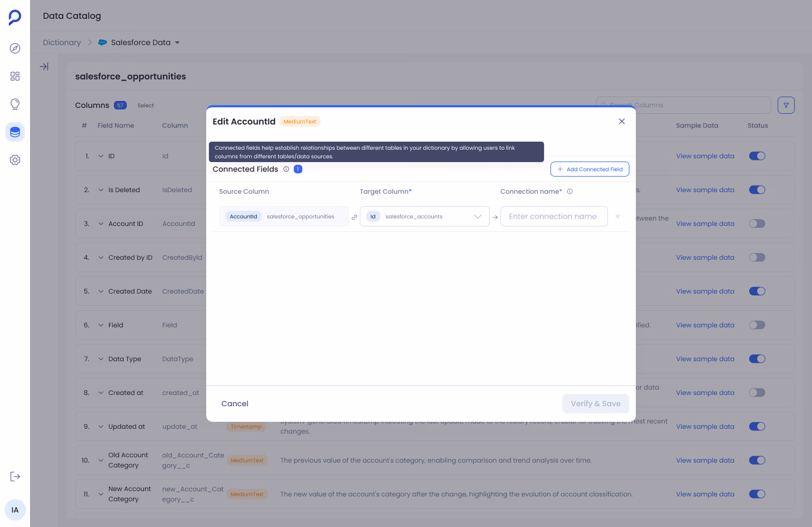Expand the Created Date row chevron
This screenshot has width=812, height=527.
coord(101,291)
